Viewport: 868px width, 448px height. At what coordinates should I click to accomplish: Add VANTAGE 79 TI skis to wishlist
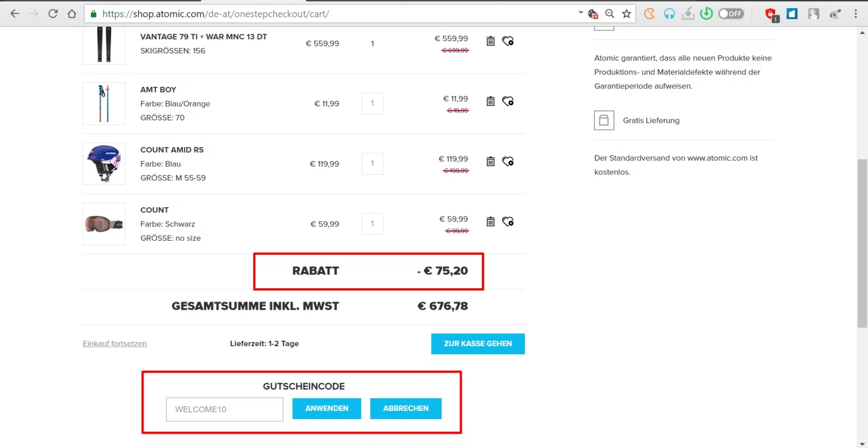point(507,41)
